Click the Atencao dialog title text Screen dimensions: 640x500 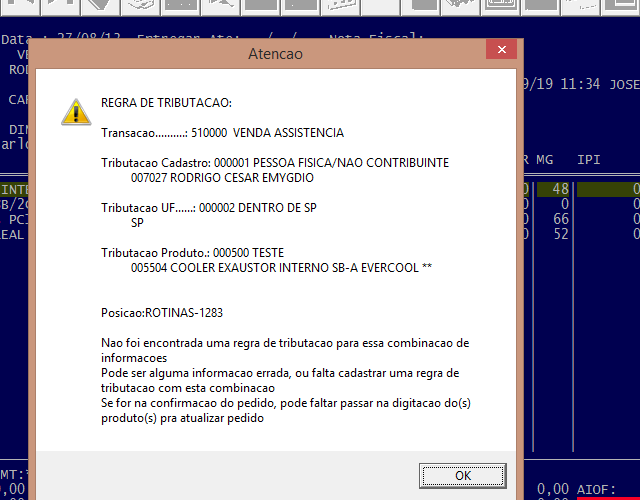pyautogui.click(x=276, y=54)
